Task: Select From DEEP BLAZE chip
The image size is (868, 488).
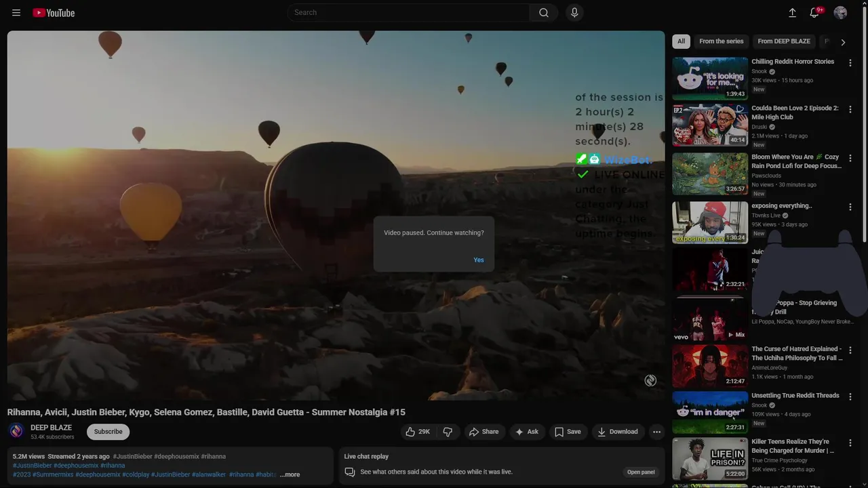Action: [784, 41]
